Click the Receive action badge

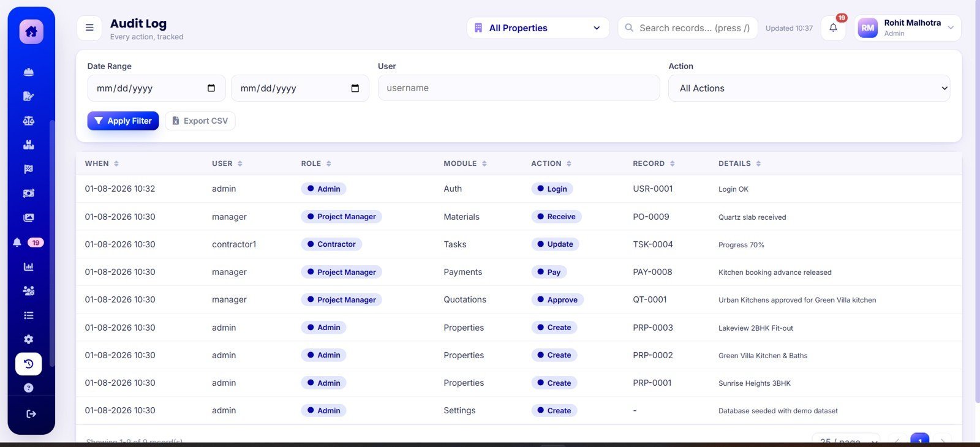coord(556,217)
